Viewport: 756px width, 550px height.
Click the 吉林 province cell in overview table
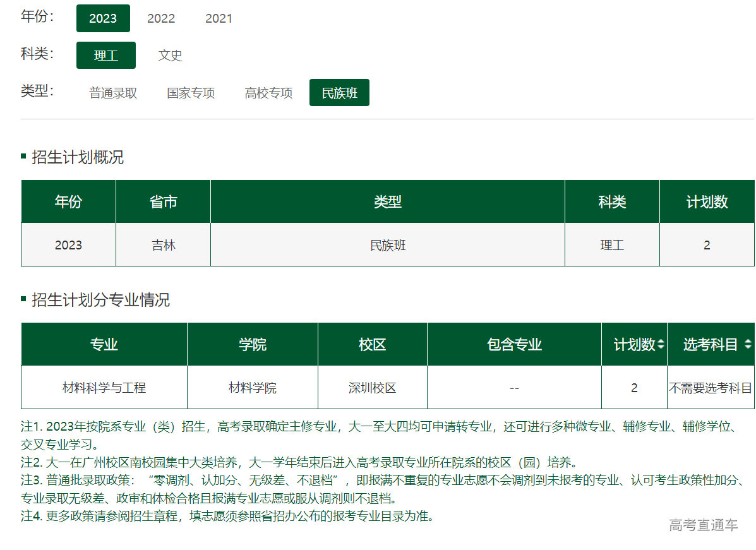pyautogui.click(x=163, y=245)
